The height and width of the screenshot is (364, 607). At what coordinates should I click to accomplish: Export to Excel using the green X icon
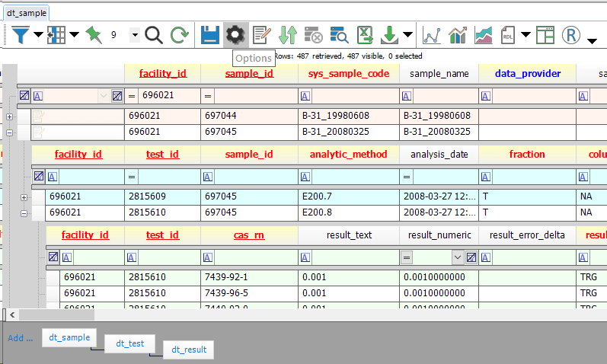point(365,35)
